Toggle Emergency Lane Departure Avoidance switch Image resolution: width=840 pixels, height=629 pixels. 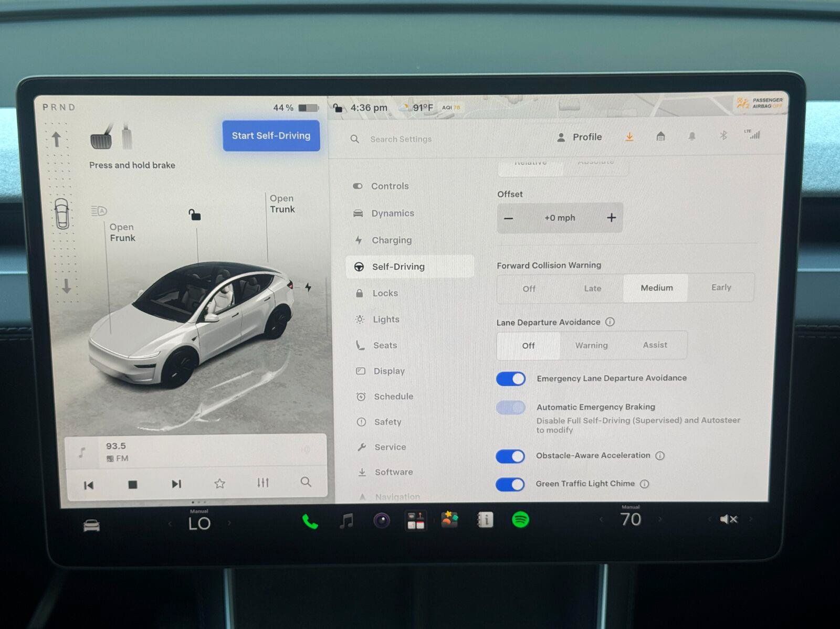point(510,379)
